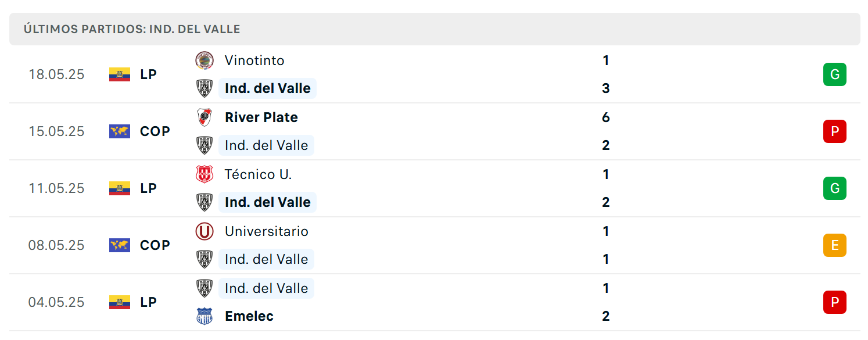
Task: Click the Últimos Partidos: Ind. del Valle header
Action: tap(132, 29)
